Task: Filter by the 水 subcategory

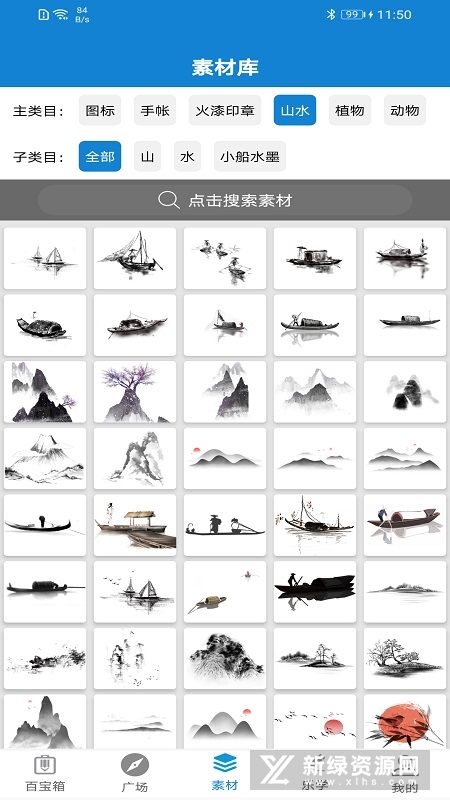Action: click(187, 156)
